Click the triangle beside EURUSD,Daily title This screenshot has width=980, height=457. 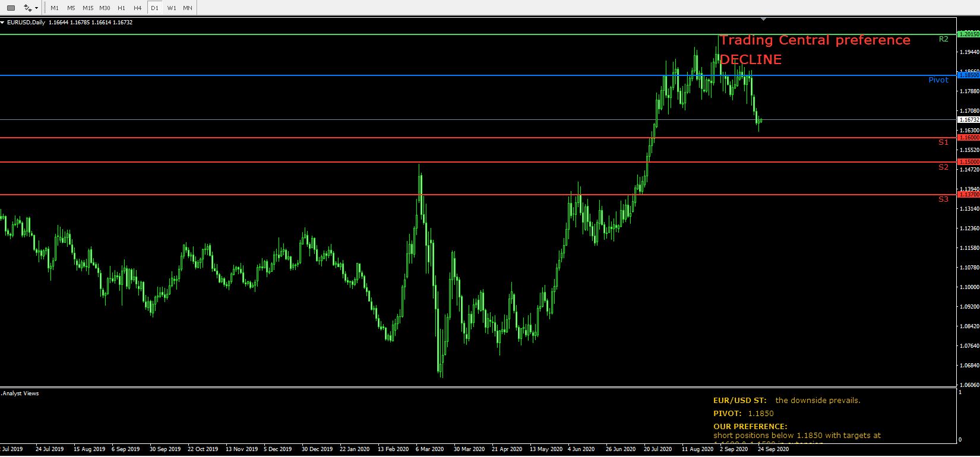click(x=2, y=23)
